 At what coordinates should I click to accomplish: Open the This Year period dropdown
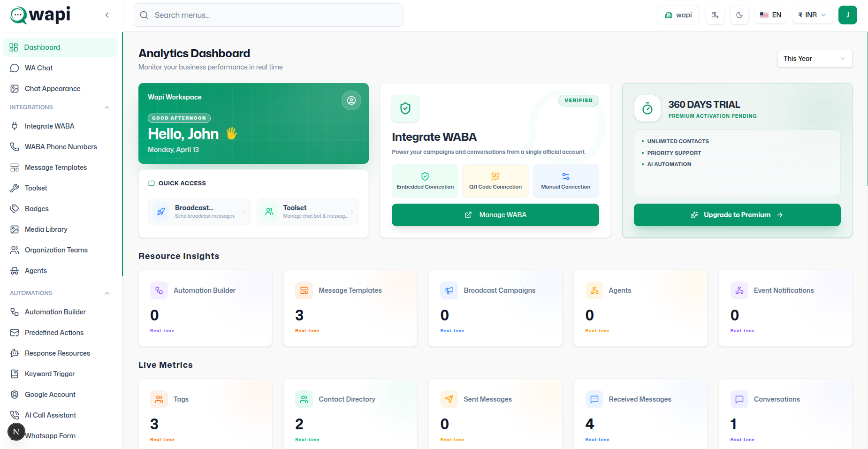[815, 59]
